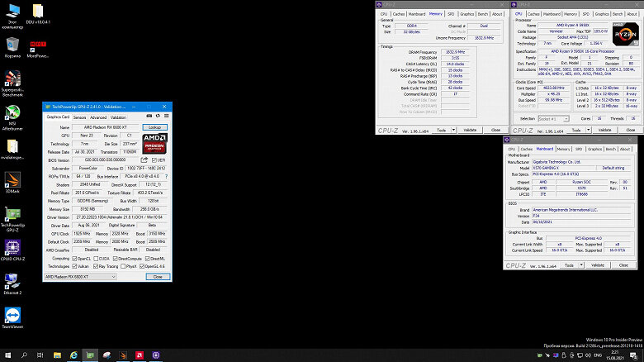Toggle DirectML checkbox in GPU-Z
Screen dimensions: 644x362
tap(147, 259)
